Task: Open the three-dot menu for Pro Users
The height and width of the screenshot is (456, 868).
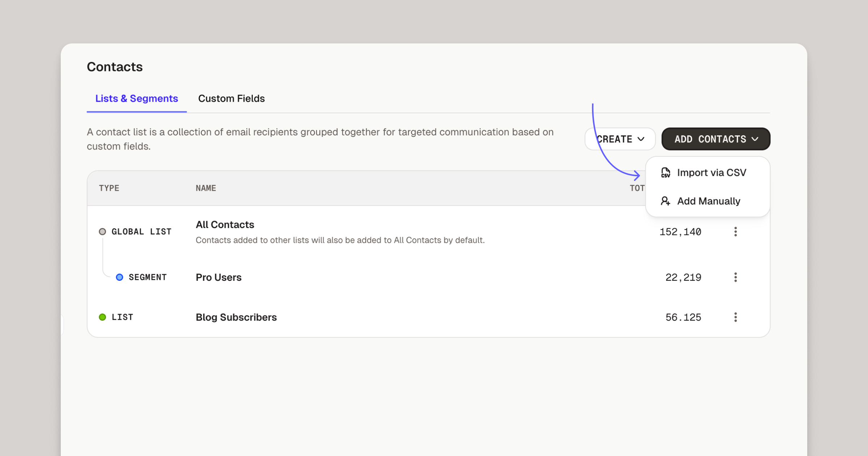Action: tap(736, 277)
